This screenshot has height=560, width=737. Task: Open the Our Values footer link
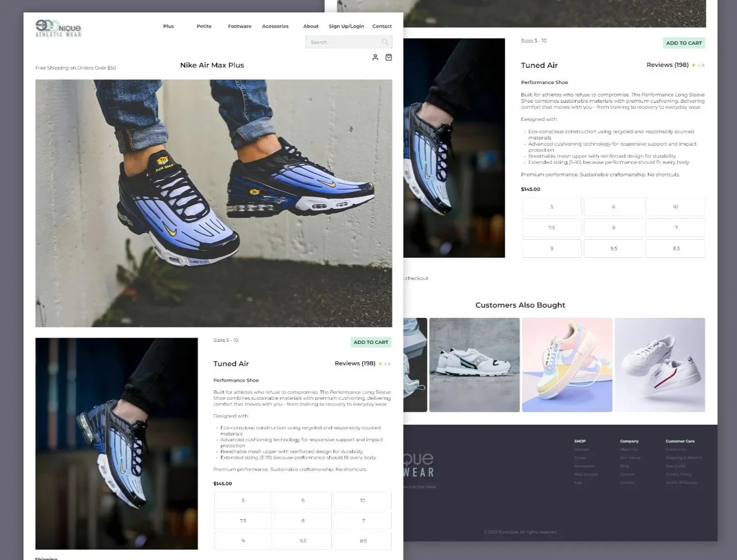click(630, 458)
